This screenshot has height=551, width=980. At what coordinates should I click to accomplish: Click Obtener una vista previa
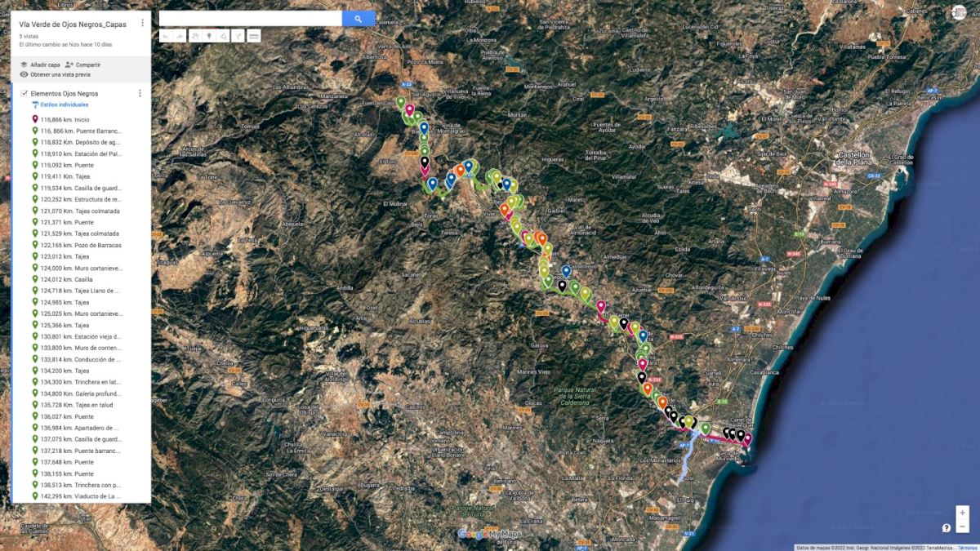[55, 74]
